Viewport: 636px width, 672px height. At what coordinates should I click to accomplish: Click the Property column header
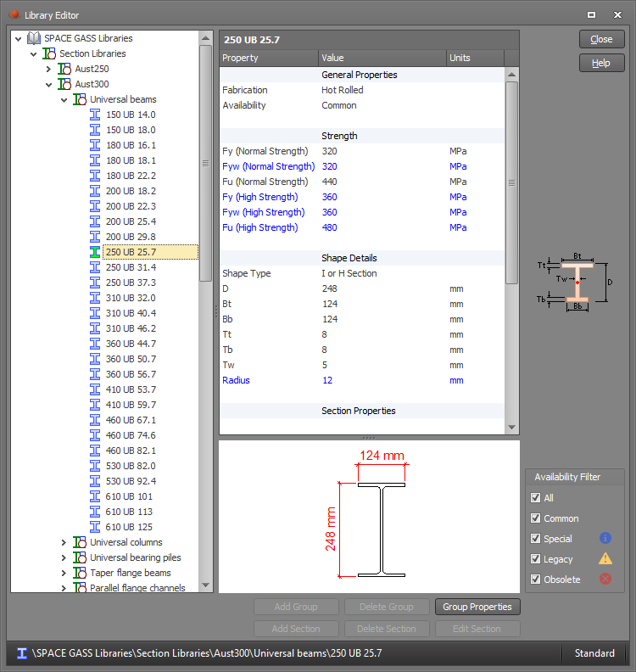tap(269, 58)
